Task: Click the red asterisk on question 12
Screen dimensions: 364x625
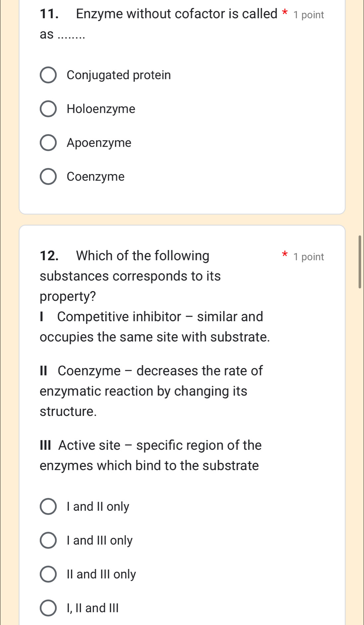Action: [x=285, y=254]
